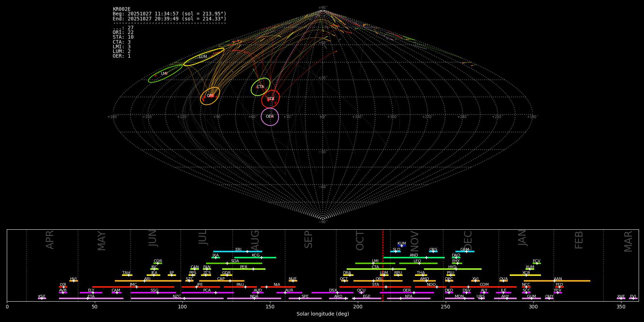Select the 'STA: 10' legend entry
644x322 pixels.
123,37
